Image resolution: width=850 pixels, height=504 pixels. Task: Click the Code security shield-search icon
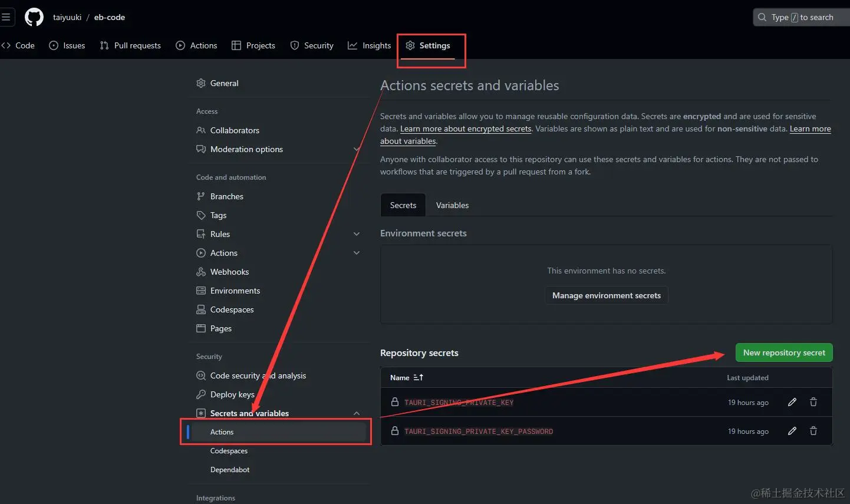[x=201, y=375]
